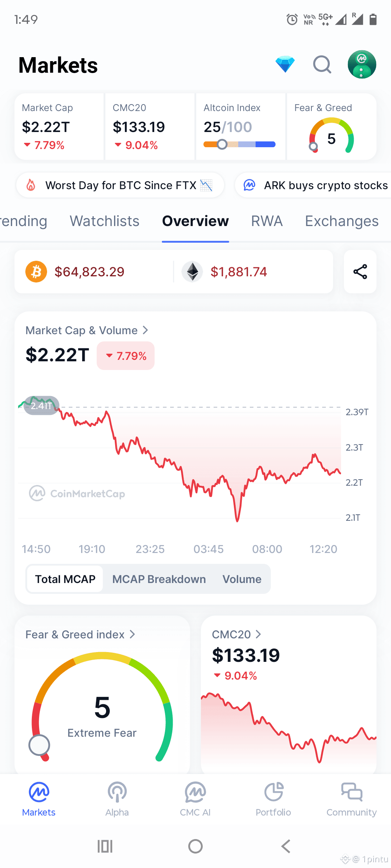This screenshot has width=391, height=868.
Task: Expand the Fear & Greed index card
Action: point(80,634)
